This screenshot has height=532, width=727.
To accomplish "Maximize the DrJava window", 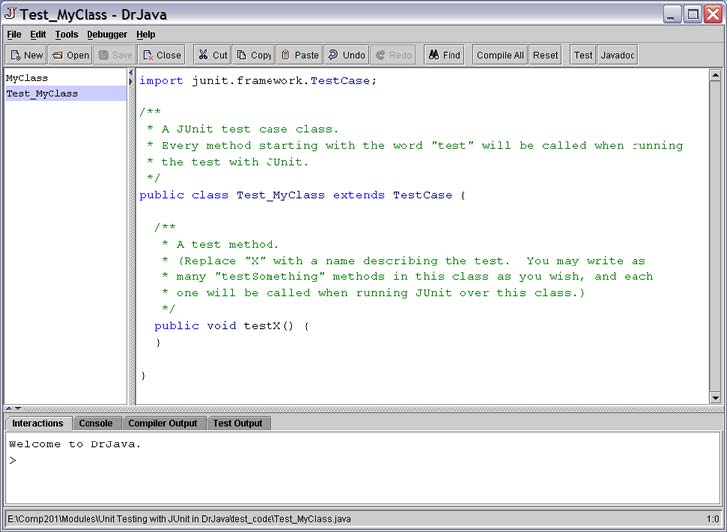I will 693,14.
